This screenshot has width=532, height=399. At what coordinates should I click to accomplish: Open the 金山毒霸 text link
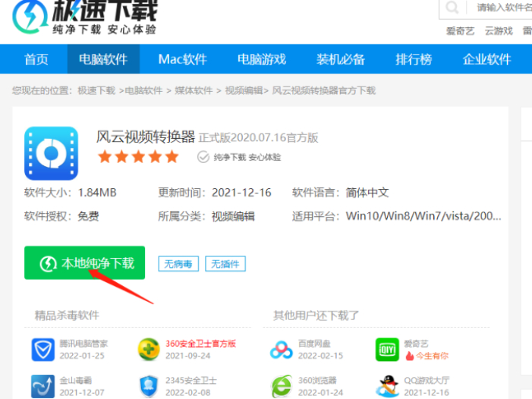point(76,380)
